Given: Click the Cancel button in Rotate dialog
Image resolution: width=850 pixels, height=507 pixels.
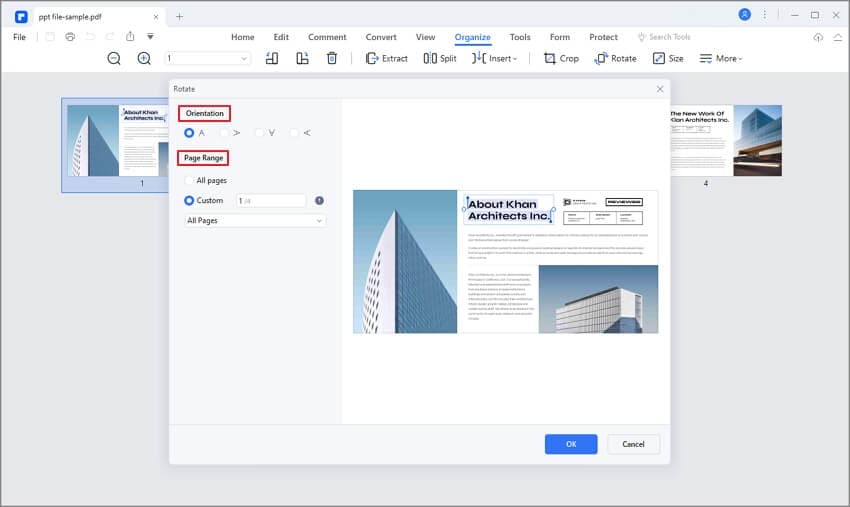Looking at the screenshot, I should tap(633, 444).
